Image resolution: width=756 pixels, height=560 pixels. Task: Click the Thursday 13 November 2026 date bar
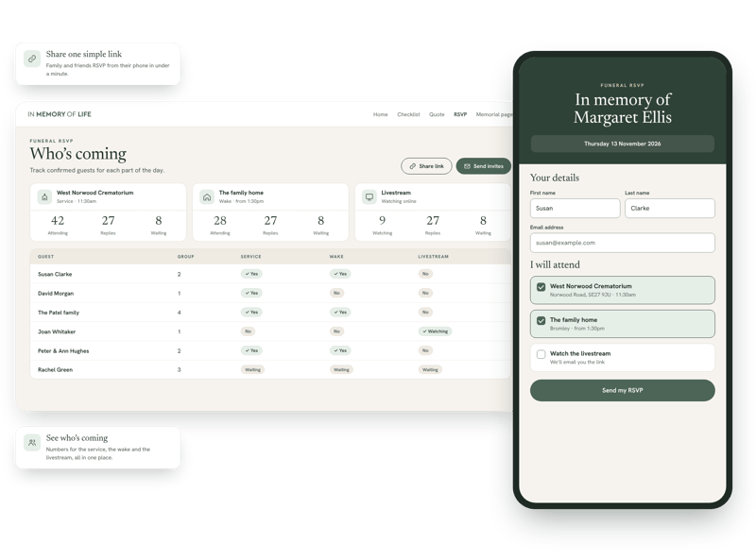623,144
